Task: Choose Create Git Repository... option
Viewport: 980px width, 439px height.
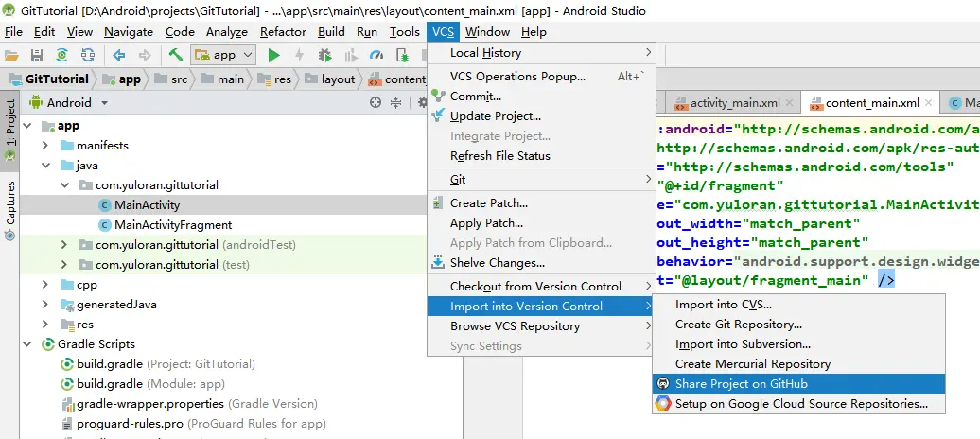Action: click(x=798, y=325)
